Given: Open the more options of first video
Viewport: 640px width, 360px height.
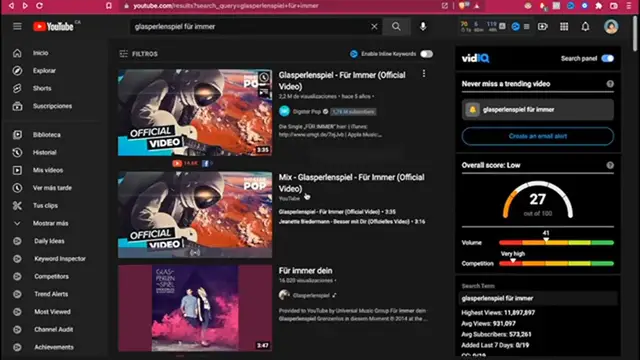Looking at the screenshot, I should click(x=424, y=73).
